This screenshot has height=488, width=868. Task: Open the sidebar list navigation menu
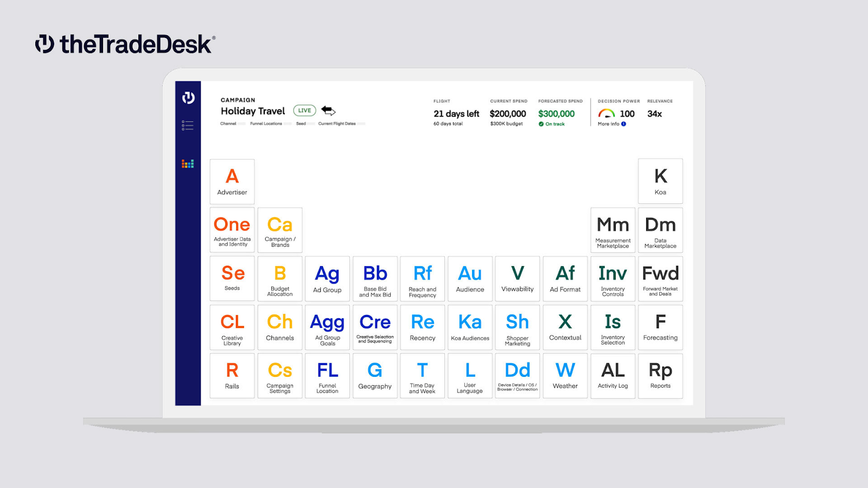click(x=187, y=125)
